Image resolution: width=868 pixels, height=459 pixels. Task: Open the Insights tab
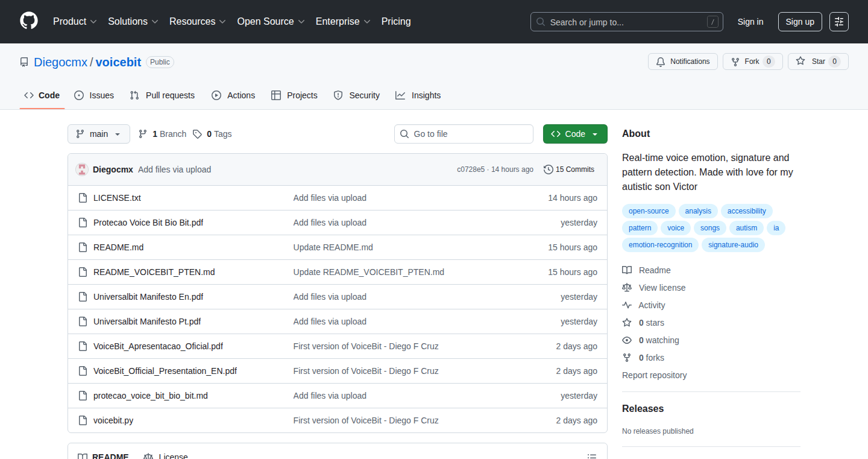click(x=418, y=95)
